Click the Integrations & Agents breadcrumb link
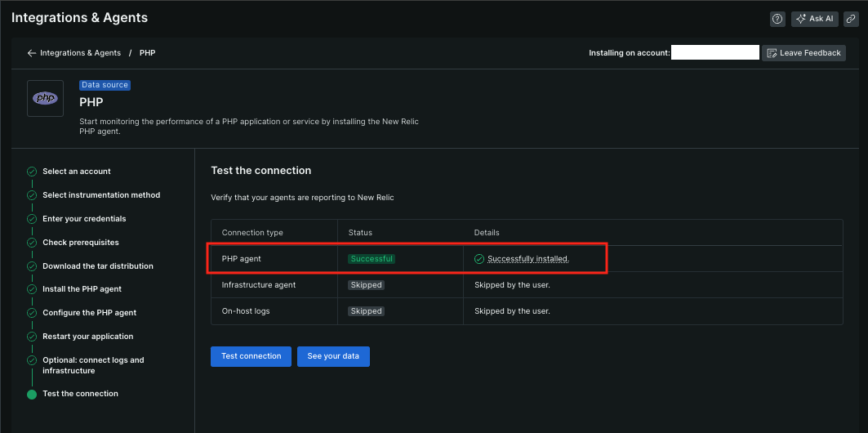The height and width of the screenshot is (433, 868). point(80,53)
